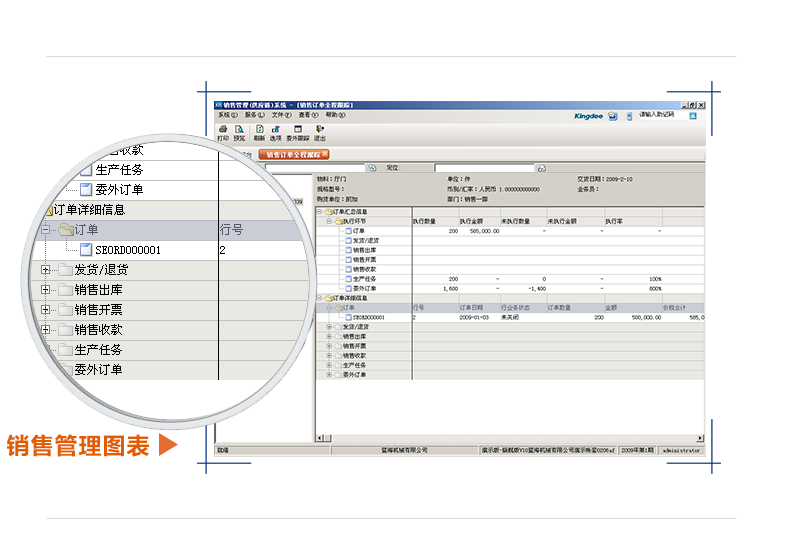Expand 销售开票 node in magnified tree

click(x=45, y=310)
